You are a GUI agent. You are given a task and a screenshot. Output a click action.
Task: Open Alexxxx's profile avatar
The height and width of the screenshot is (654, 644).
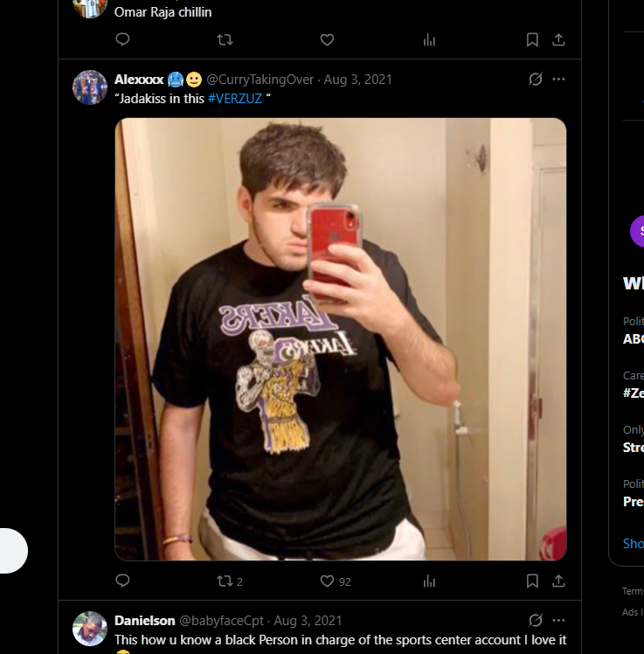pos(90,87)
